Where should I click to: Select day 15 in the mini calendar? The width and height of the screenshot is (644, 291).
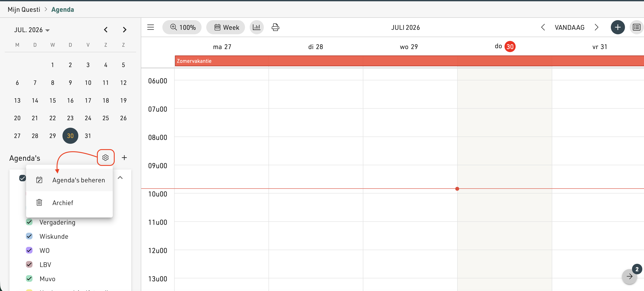pyautogui.click(x=52, y=100)
